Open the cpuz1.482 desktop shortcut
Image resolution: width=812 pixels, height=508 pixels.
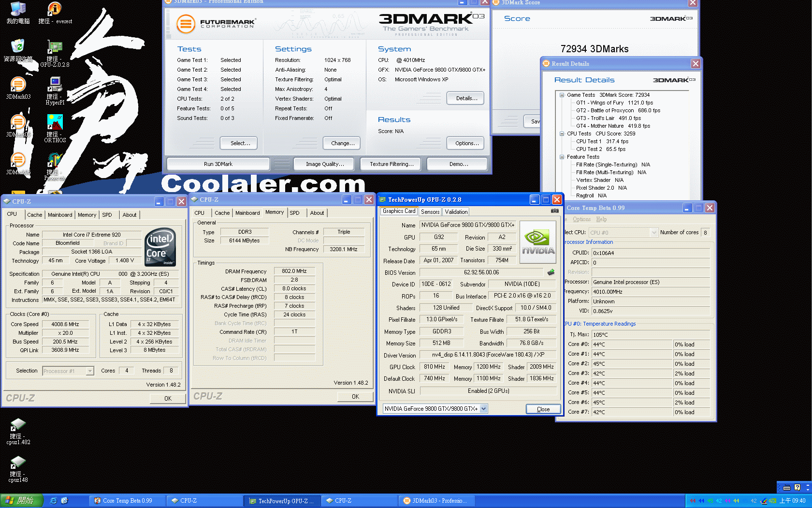pyautogui.click(x=18, y=431)
